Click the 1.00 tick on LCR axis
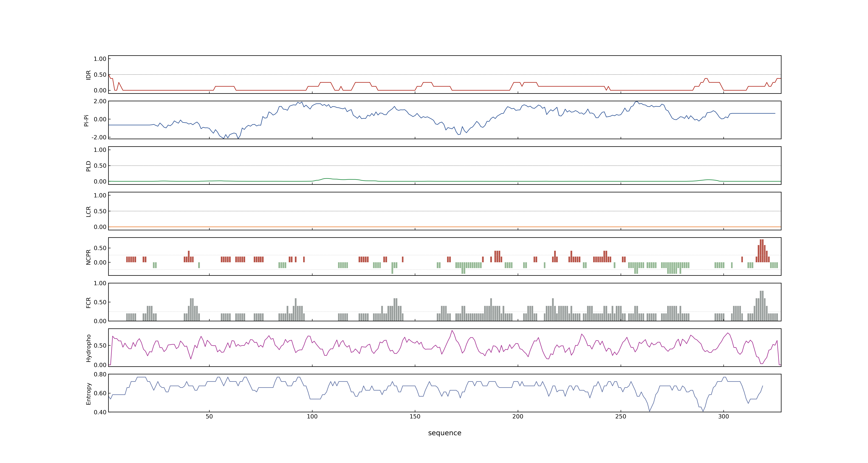The width and height of the screenshot is (868, 463). [100, 195]
